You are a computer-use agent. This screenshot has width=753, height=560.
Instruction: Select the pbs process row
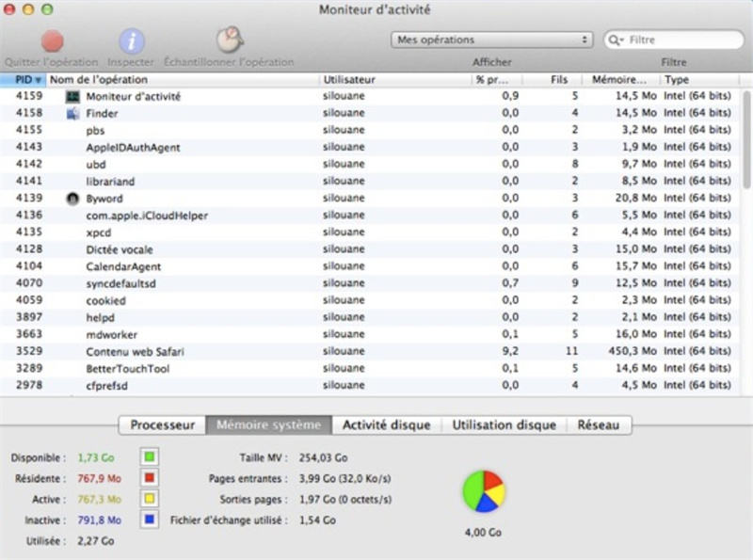370,130
